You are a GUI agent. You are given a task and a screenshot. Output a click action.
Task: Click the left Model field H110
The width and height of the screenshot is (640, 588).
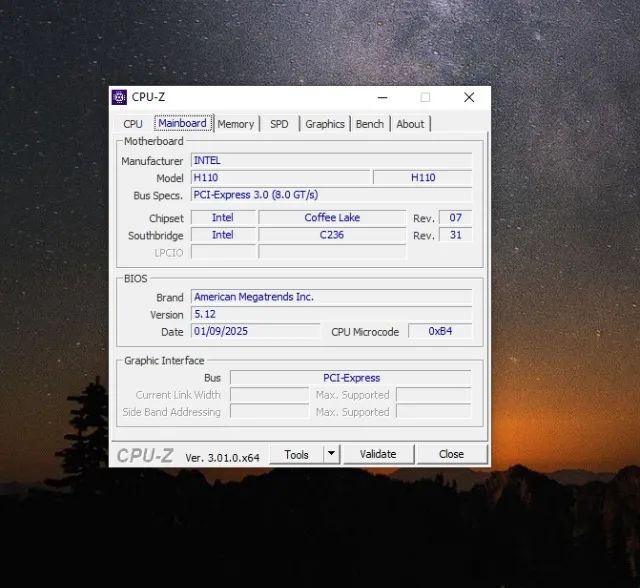(280, 178)
